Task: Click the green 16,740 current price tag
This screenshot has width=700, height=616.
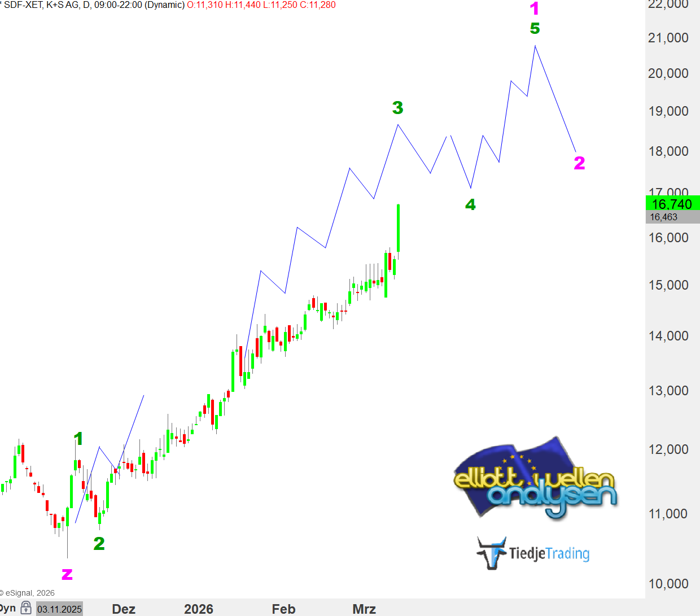Action: click(x=672, y=203)
